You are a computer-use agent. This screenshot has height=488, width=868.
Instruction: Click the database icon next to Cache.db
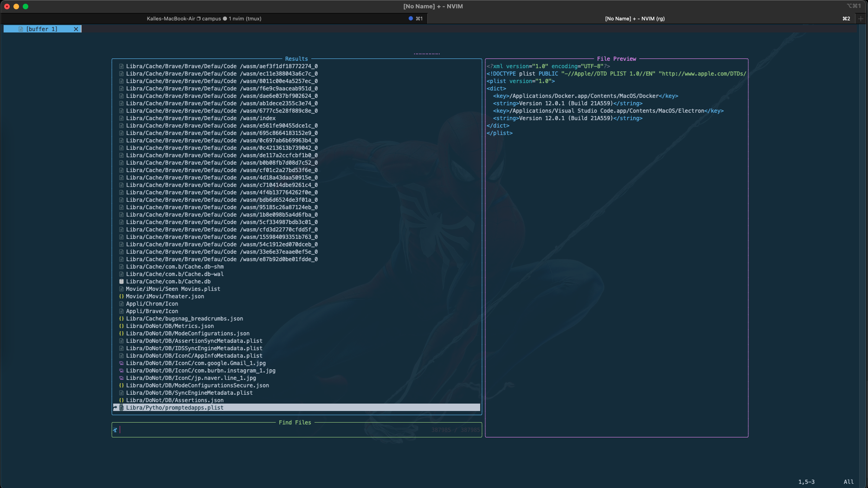[x=122, y=282]
